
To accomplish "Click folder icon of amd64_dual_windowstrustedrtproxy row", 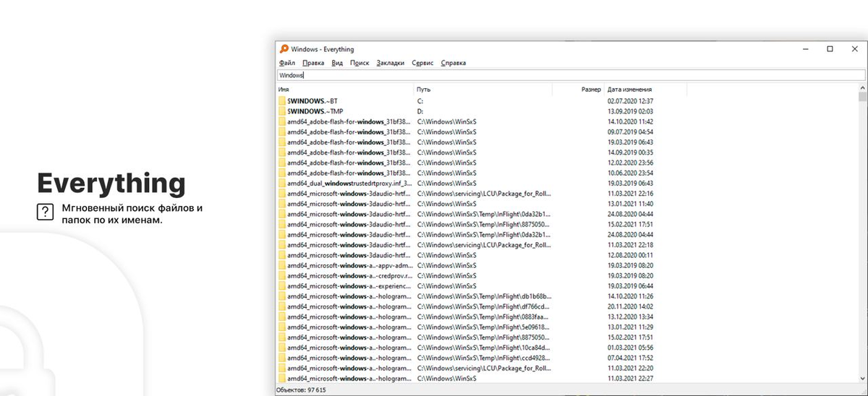I will coord(282,184).
